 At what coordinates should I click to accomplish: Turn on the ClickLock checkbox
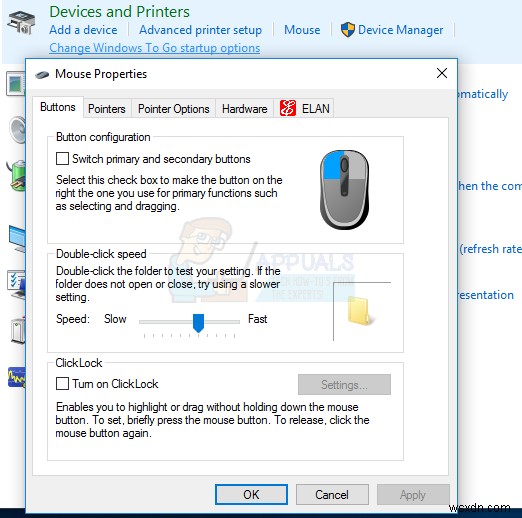tap(62, 384)
